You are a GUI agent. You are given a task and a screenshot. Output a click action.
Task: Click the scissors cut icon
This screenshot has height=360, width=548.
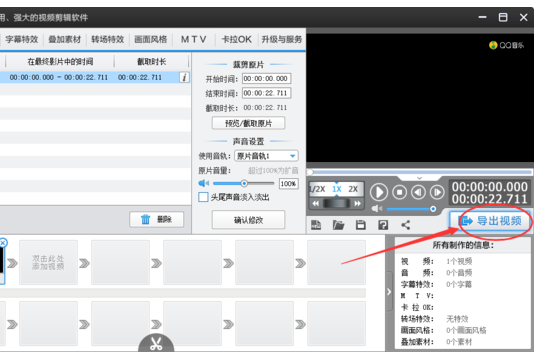156,343
